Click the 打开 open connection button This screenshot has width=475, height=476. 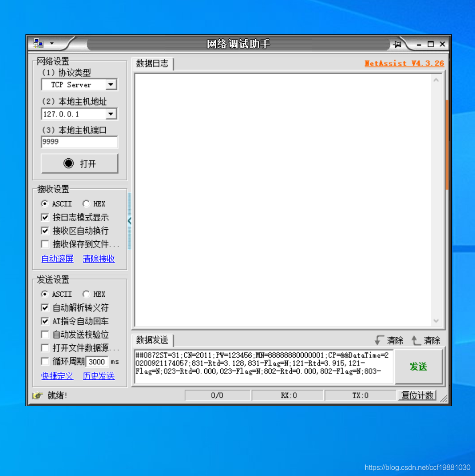(x=79, y=164)
